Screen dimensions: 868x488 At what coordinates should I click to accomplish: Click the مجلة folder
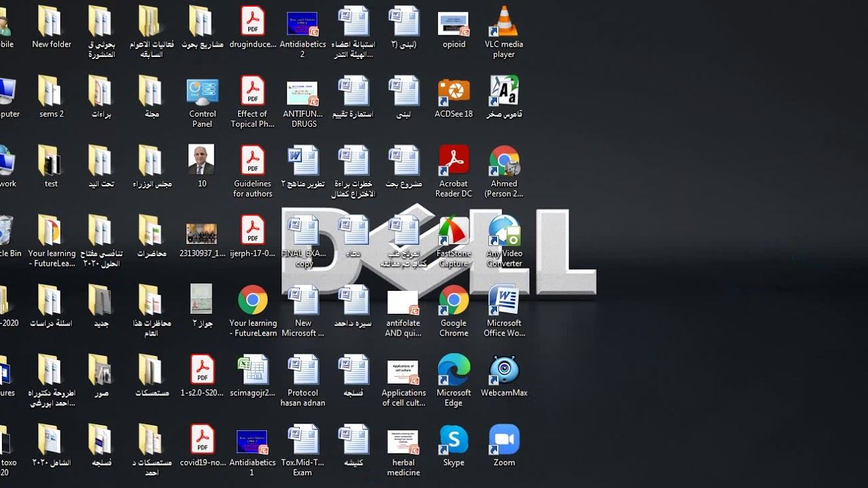point(152,97)
